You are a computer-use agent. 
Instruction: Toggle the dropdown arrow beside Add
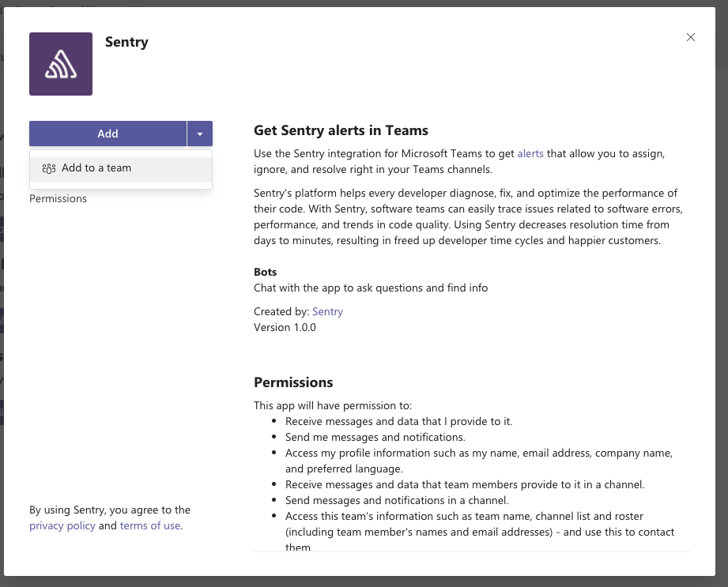tap(200, 134)
